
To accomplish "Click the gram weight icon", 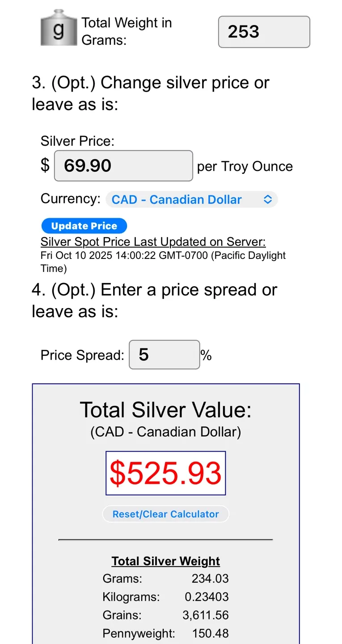I will click(59, 28).
